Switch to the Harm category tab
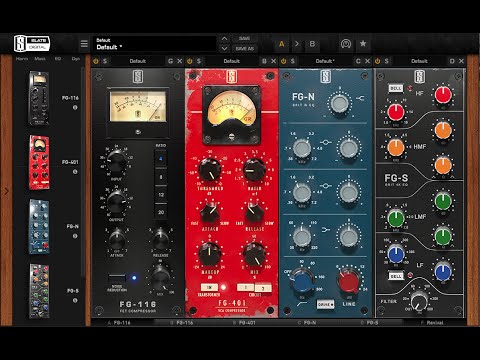 point(22,59)
